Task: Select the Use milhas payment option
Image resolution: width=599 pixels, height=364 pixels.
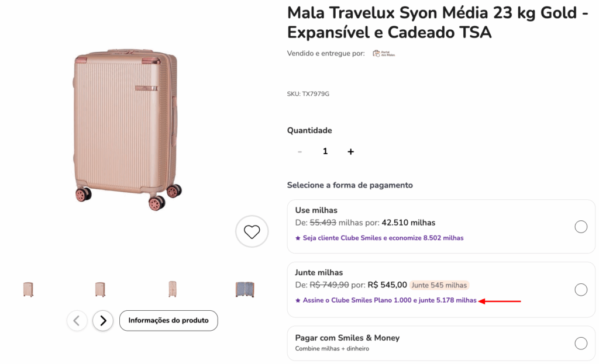Action: pyautogui.click(x=581, y=226)
